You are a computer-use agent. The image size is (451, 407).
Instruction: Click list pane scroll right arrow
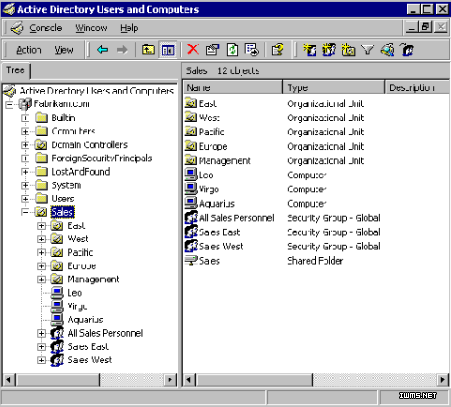coord(443,380)
